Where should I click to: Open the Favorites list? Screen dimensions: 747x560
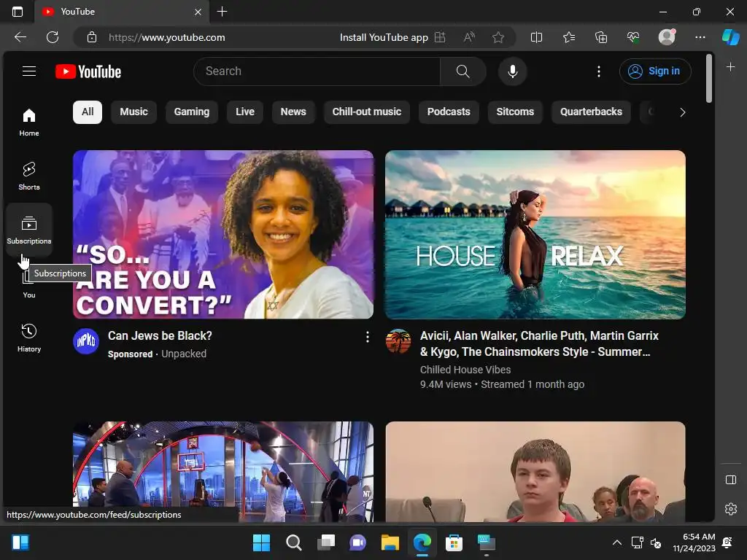tap(569, 37)
